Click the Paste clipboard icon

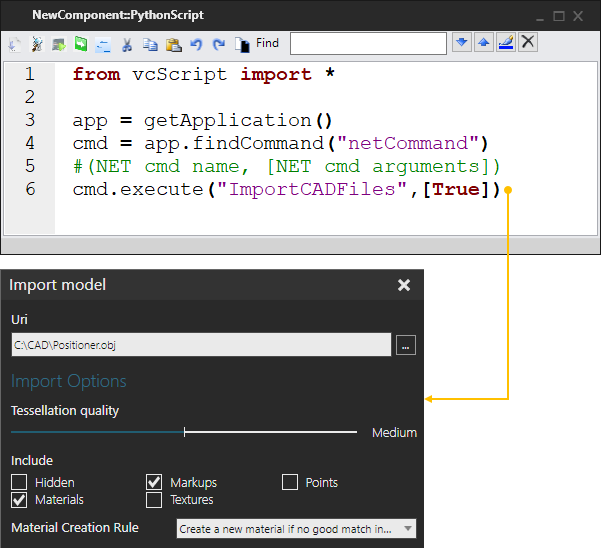tap(173, 44)
